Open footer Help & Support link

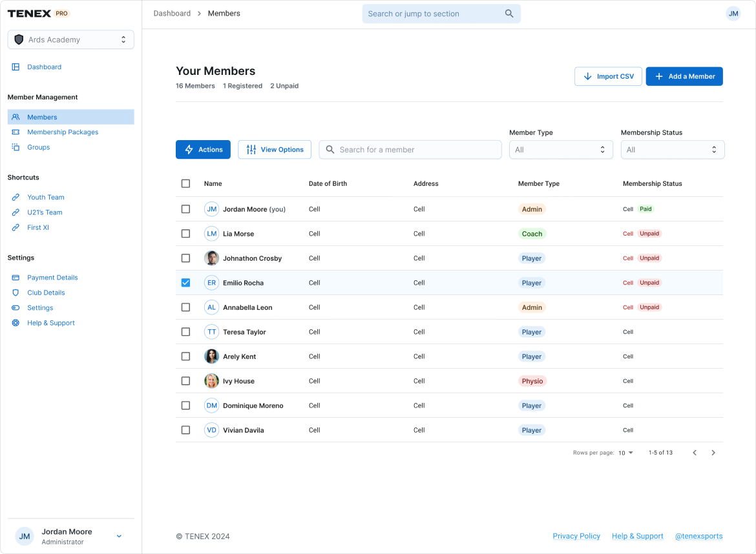637,536
